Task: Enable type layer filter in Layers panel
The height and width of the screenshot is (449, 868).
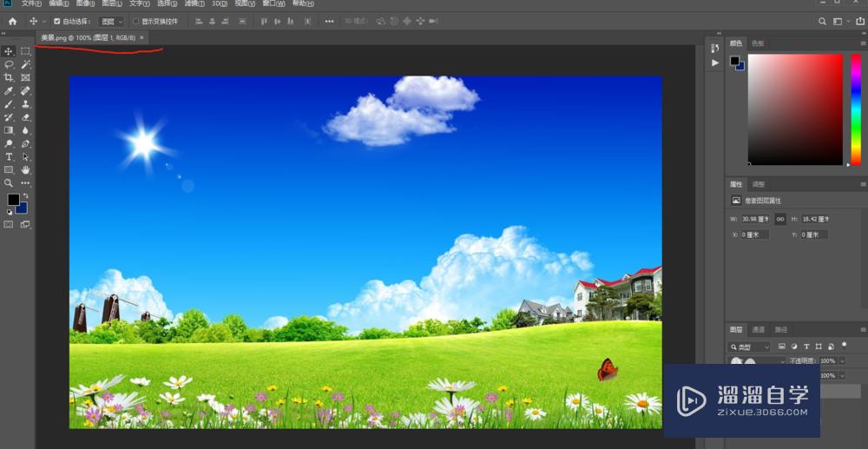Action: point(806,347)
